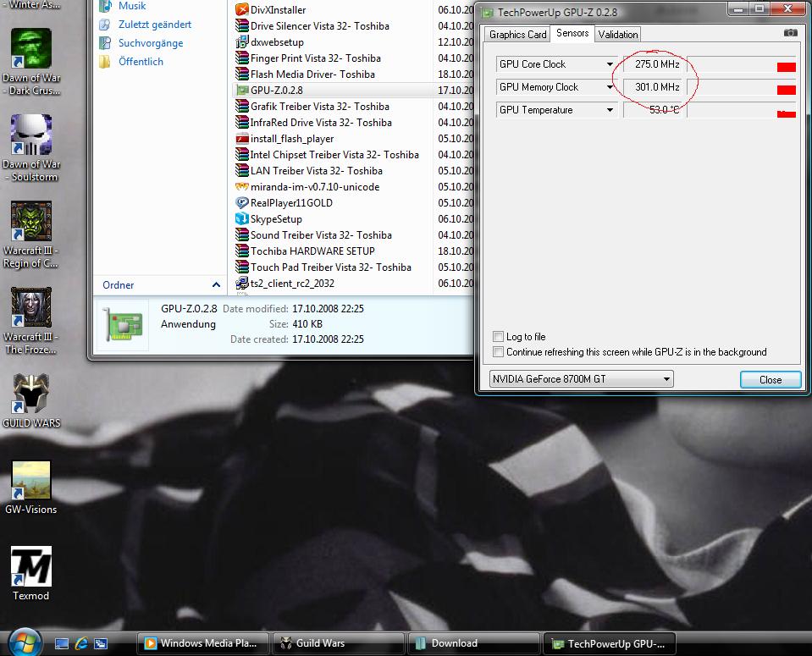
Task: Click the 301.0 MHz memory clock value
Action: [655, 87]
